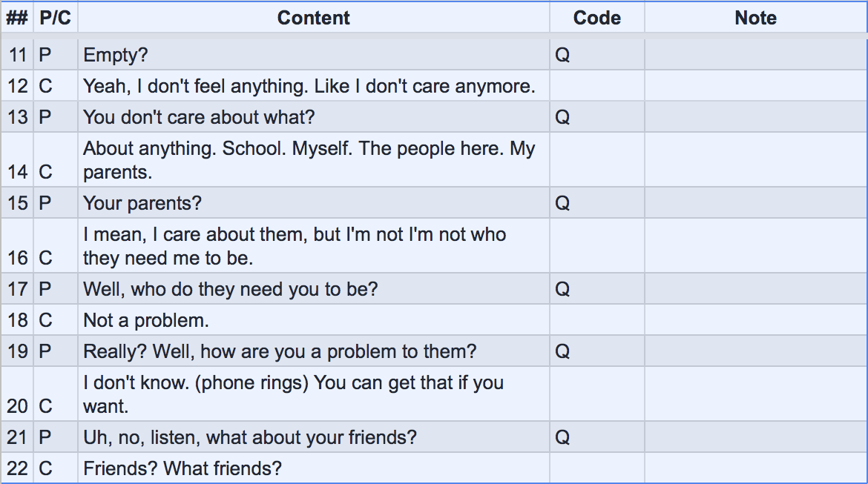Click the empty Note cell in row 19
The width and height of the screenshot is (868, 484).
pos(755,351)
